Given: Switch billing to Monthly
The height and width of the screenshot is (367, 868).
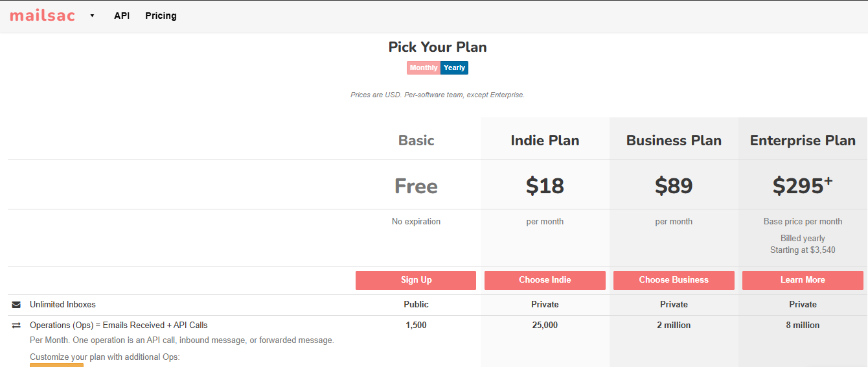Looking at the screenshot, I should (x=424, y=67).
